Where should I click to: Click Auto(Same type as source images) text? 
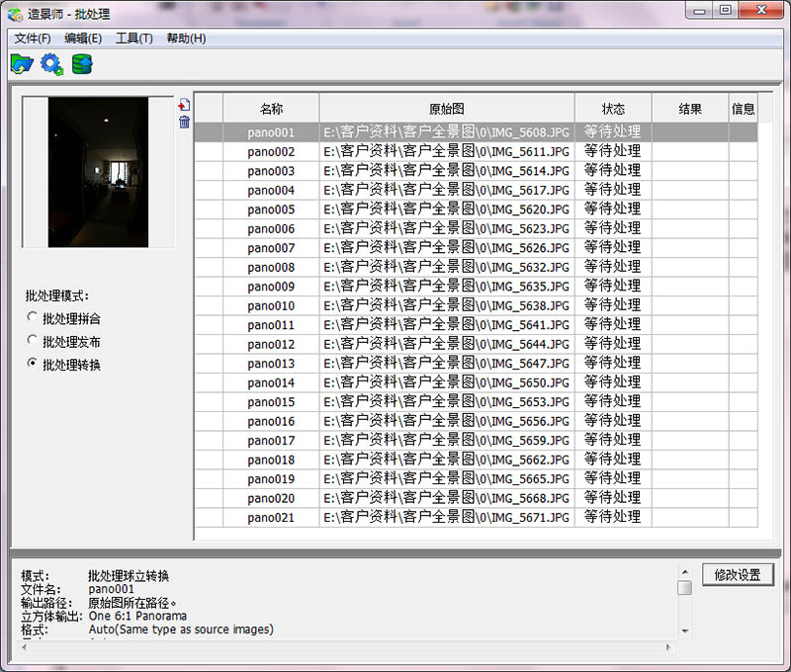[181, 630]
